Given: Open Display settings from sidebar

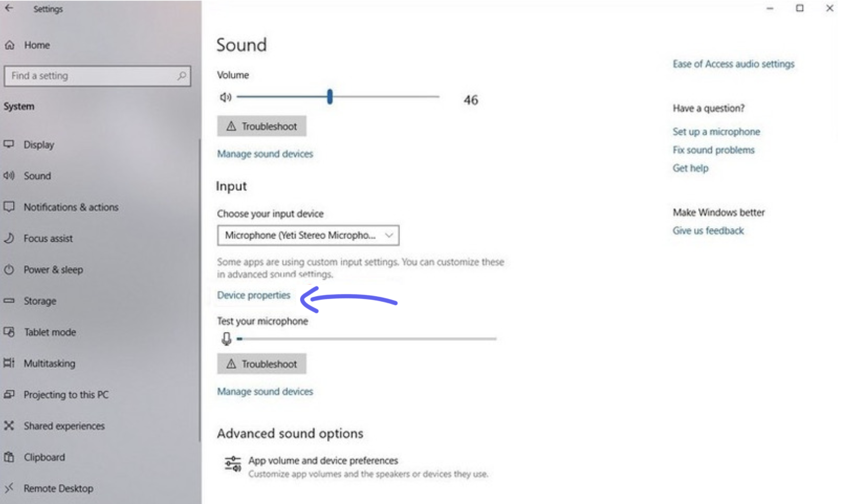Looking at the screenshot, I should (x=39, y=144).
